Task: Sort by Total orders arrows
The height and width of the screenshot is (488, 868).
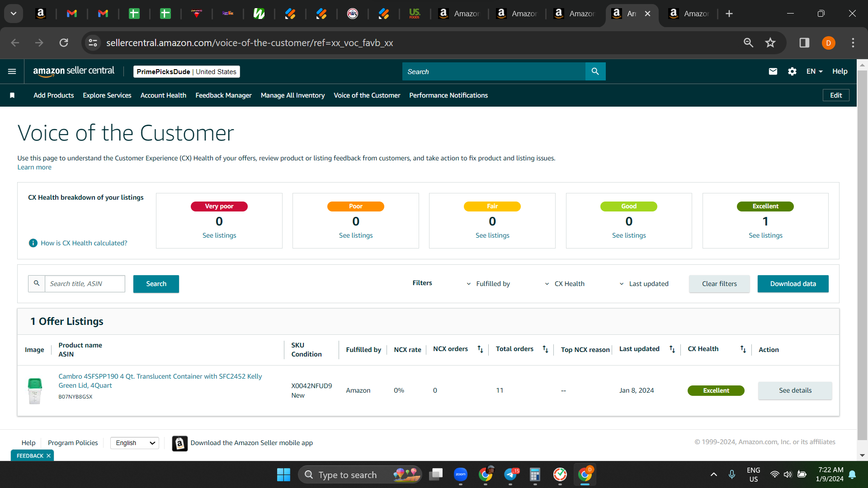Action: click(x=545, y=349)
